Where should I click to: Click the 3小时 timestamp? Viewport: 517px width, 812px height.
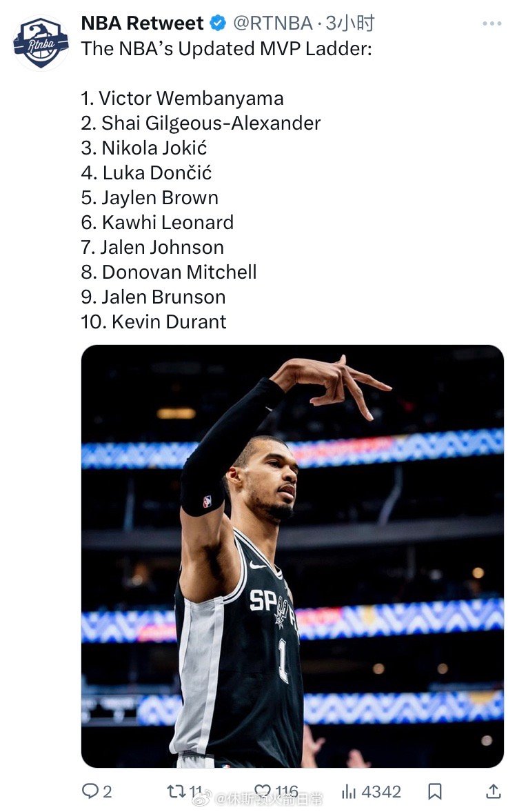[x=350, y=23]
